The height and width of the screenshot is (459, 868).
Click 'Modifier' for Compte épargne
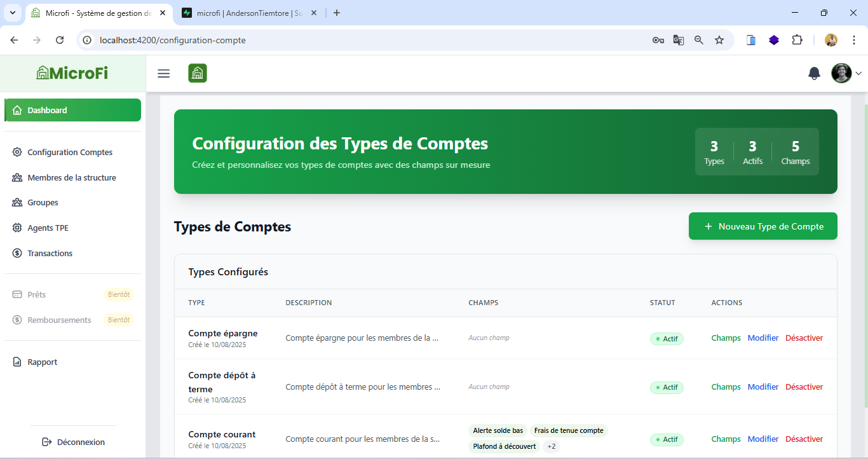click(x=763, y=338)
